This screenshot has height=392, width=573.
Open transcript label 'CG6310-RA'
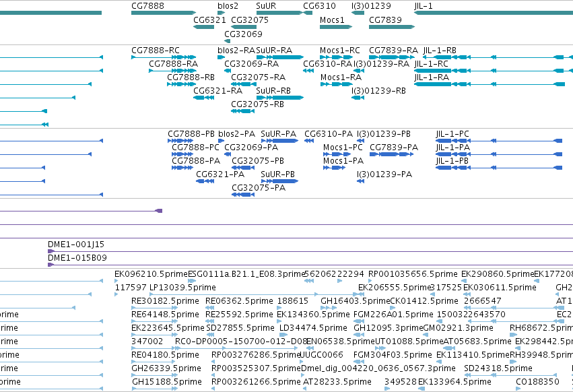pyautogui.click(x=327, y=63)
